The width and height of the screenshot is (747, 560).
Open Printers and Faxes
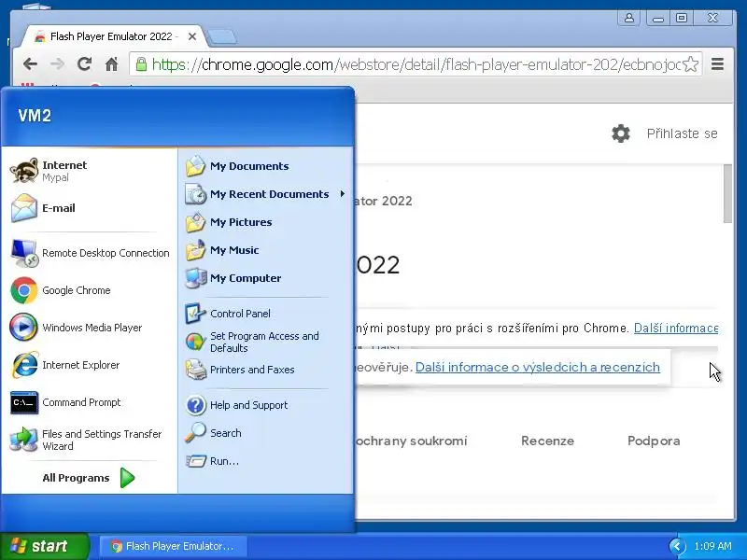[x=266, y=370]
